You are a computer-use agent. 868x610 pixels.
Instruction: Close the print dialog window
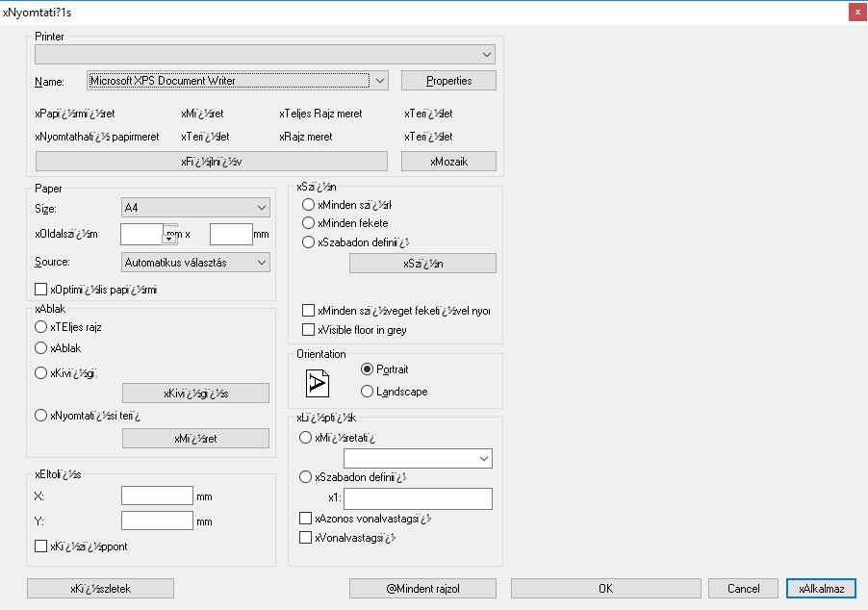pos(855,12)
